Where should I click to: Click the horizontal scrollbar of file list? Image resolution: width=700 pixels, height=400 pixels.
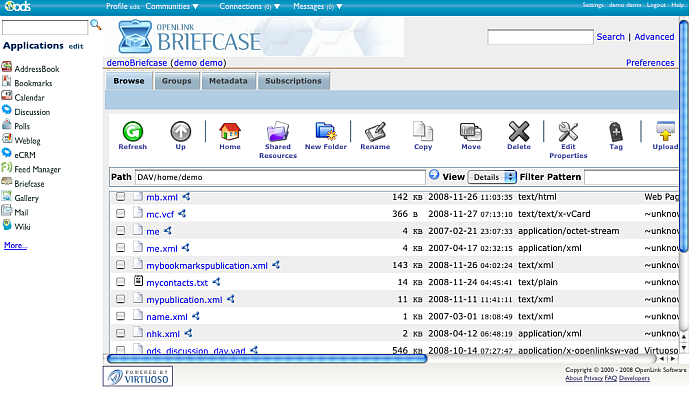(267, 358)
